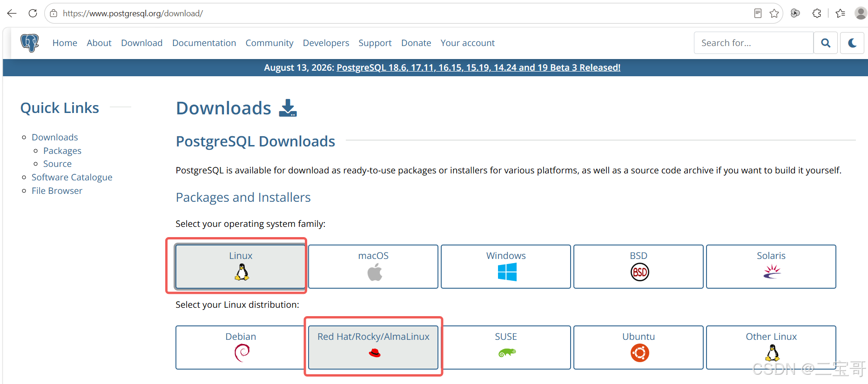868x384 pixels.
Task: Click the PostgreSQL Downloads heading
Action: (x=256, y=141)
